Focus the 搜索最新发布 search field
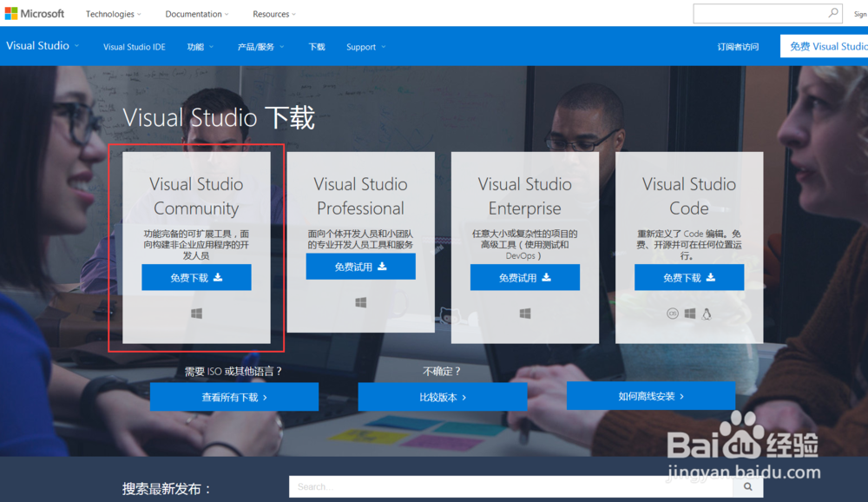The image size is (868, 502). (x=511, y=486)
